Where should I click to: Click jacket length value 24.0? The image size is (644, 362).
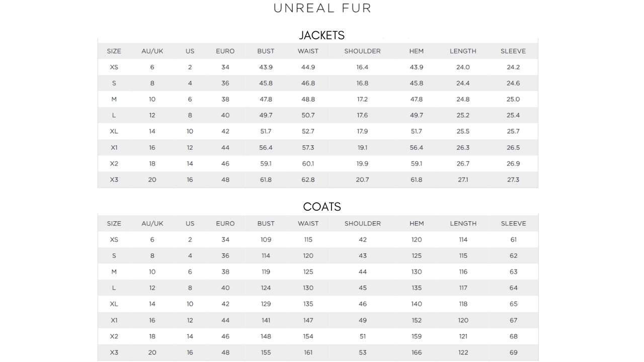[463, 67]
